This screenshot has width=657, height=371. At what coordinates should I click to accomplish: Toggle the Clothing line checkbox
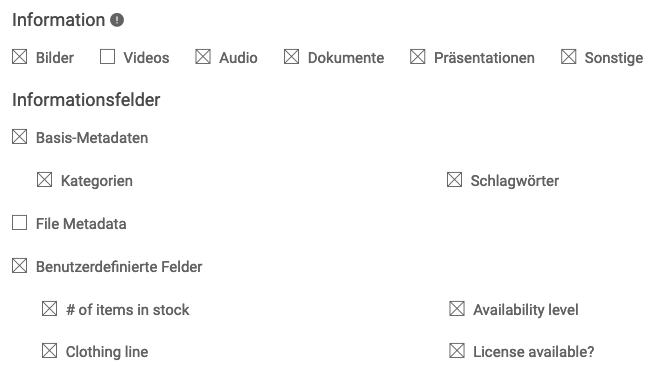(x=49, y=351)
